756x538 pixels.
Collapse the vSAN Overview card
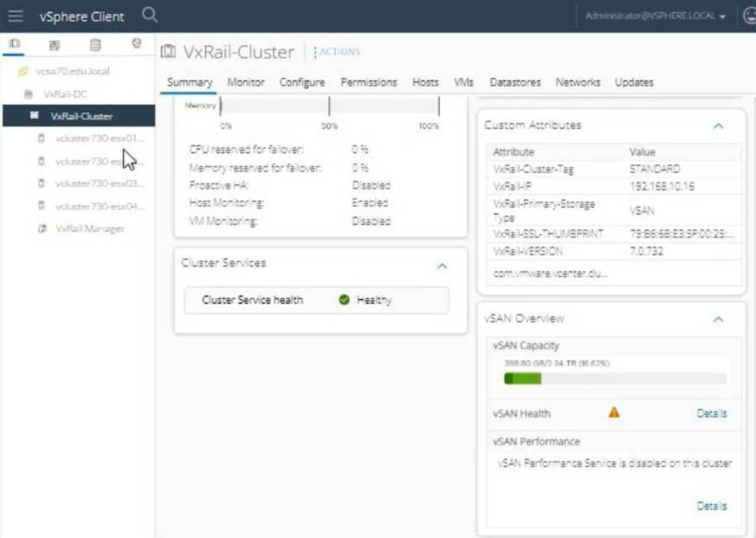point(719,319)
